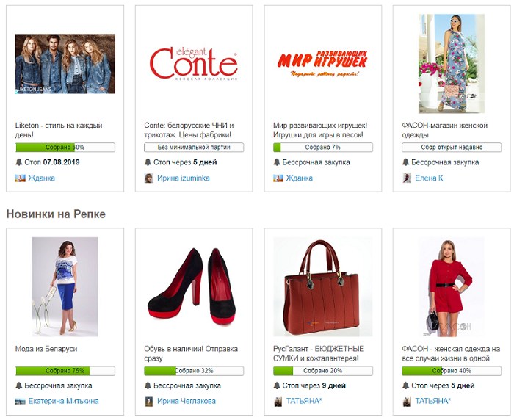The height and width of the screenshot is (420, 514).
Task: Click the 'Собрано 32%' progress bar
Action: [x=194, y=371]
